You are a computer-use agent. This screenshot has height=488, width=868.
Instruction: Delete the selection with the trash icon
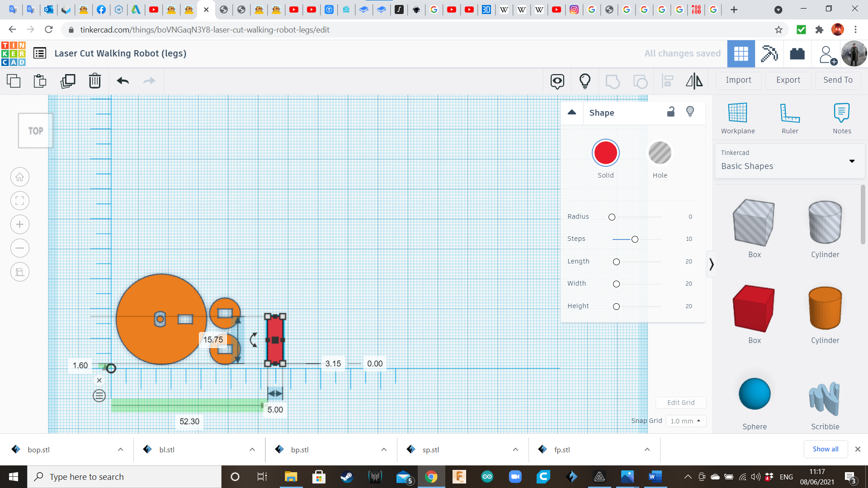(95, 81)
